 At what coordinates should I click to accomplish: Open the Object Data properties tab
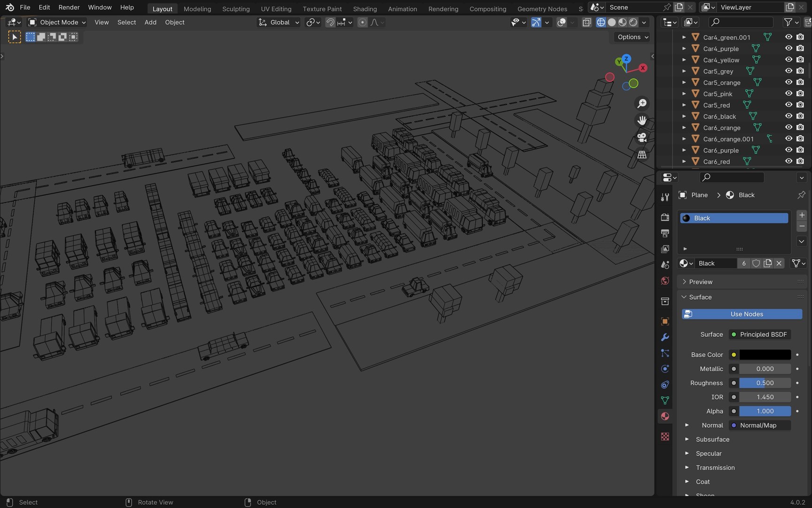(665, 400)
